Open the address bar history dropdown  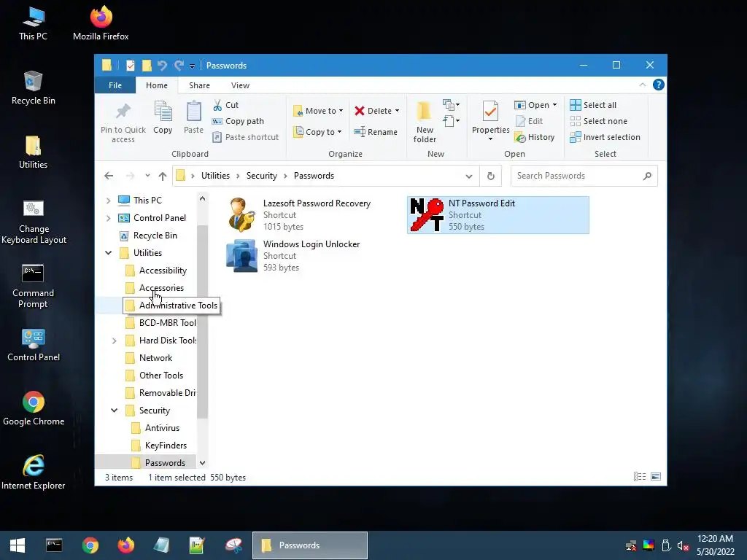469,176
